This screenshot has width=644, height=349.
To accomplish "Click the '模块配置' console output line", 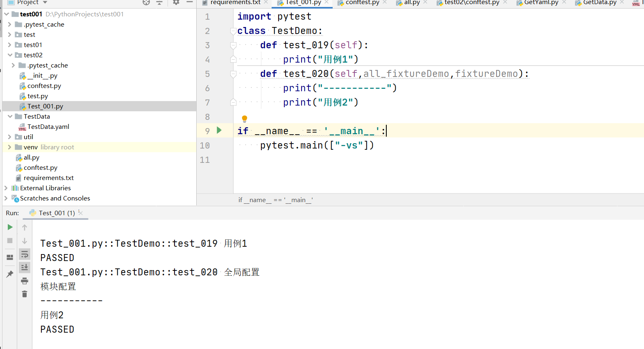I will coord(58,286).
